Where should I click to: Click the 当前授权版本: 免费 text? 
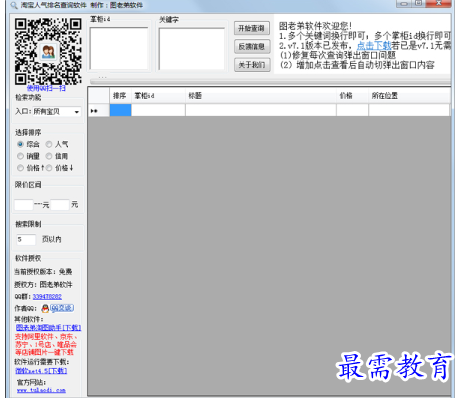43,272
